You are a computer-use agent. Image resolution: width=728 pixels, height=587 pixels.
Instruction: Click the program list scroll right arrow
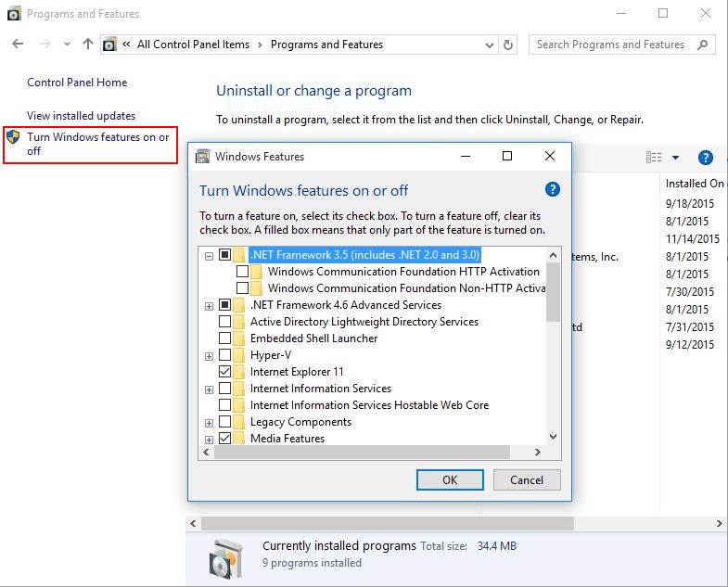[719, 524]
